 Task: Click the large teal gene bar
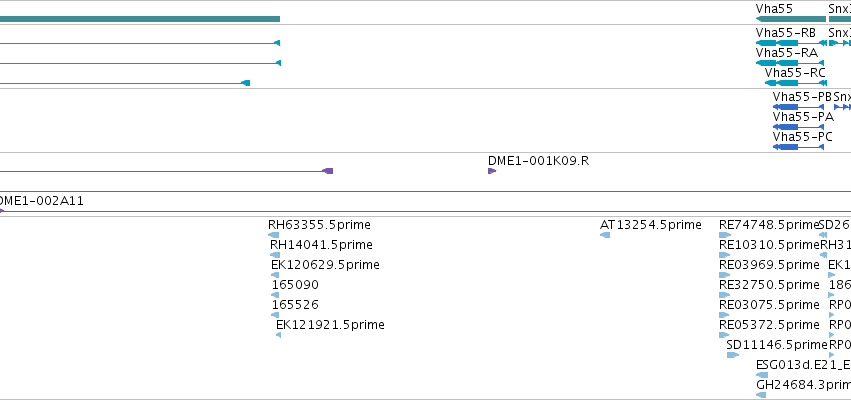140,19
